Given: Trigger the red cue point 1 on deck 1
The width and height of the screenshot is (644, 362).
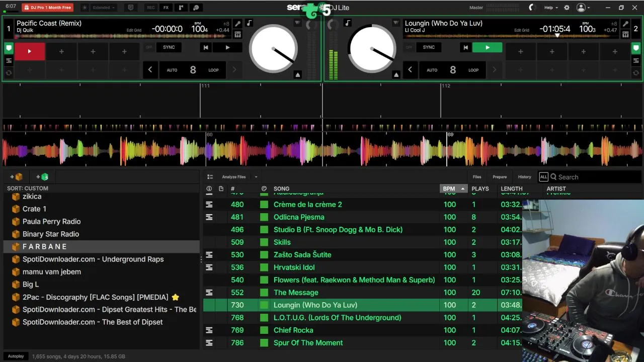Looking at the screenshot, I should pos(30,51).
